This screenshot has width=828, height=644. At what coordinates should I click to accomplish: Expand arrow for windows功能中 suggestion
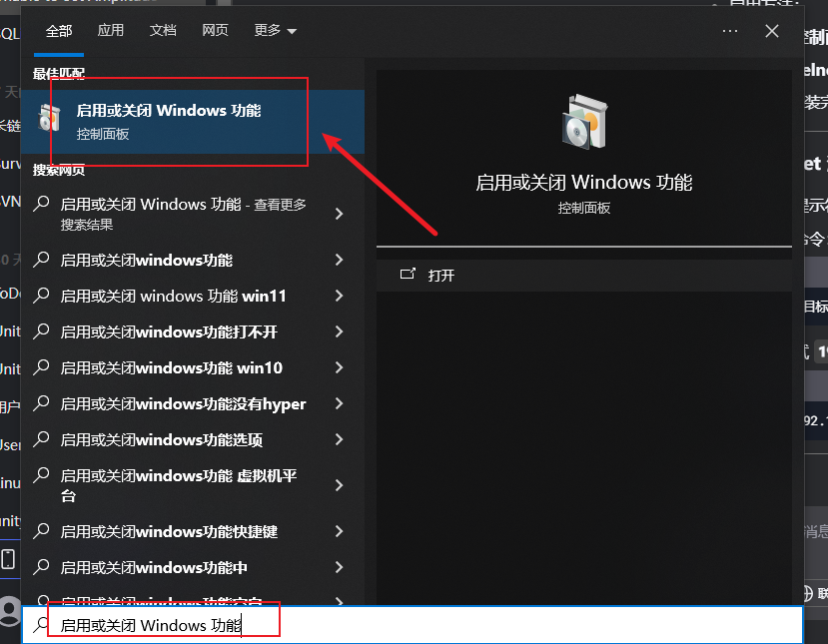point(339,567)
